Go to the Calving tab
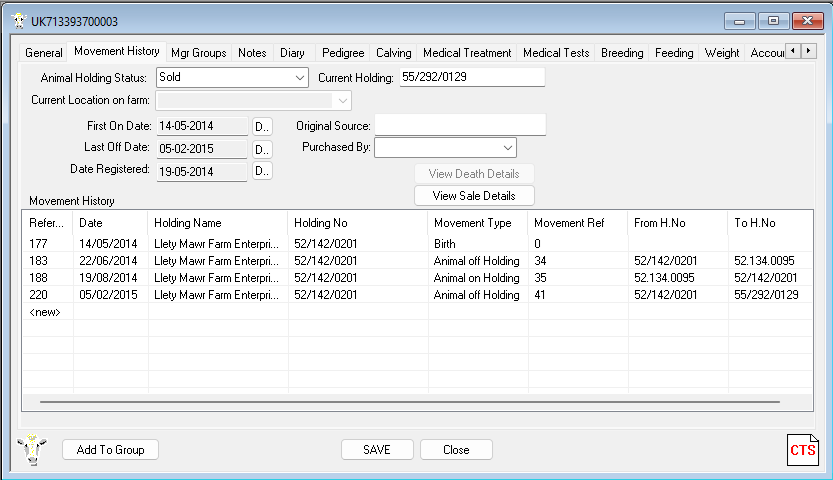The height and width of the screenshot is (480, 833). click(x=394, y=53)
